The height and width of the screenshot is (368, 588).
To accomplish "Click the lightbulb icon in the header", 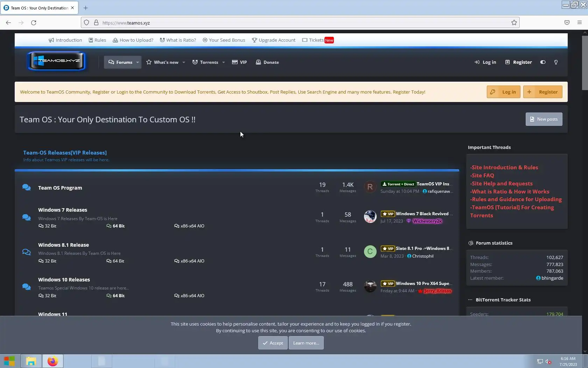I will coord(556,62).
